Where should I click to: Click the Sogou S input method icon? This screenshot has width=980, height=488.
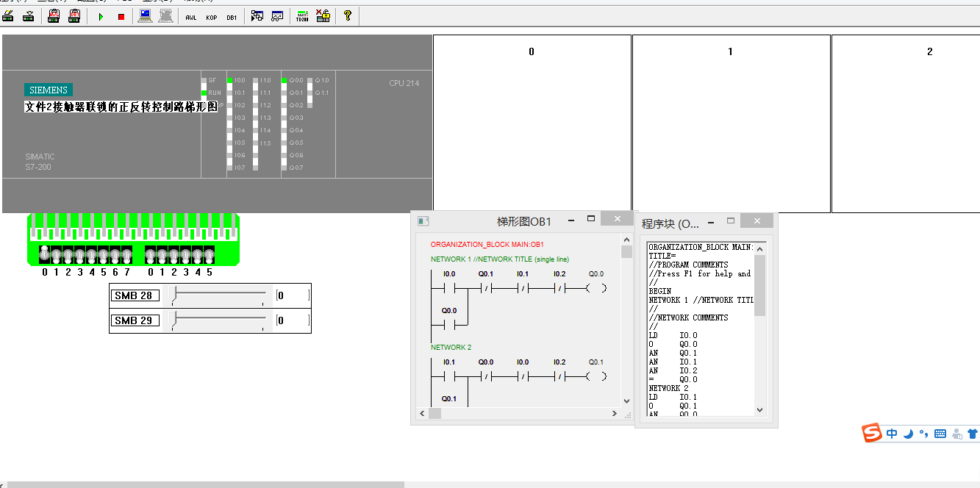point(871,433)
